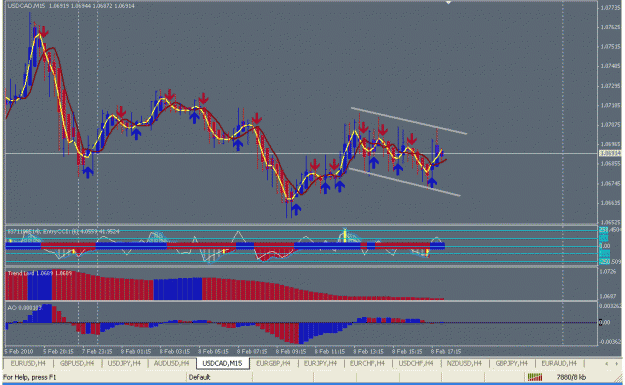Select the upper white channel trendline

tap(409, 120)
